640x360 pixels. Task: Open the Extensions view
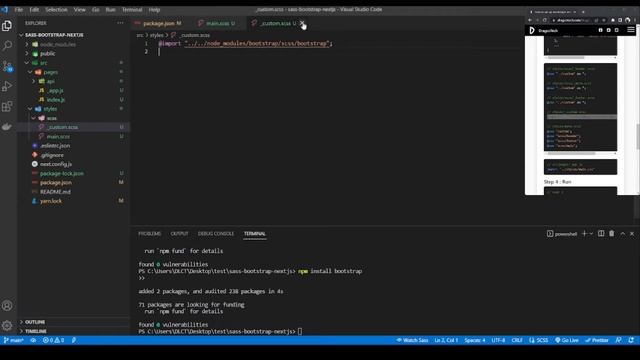tap(7, 107)
